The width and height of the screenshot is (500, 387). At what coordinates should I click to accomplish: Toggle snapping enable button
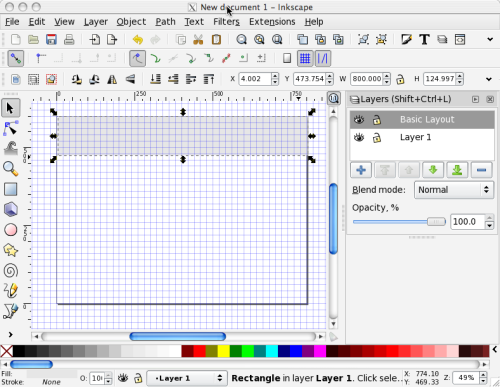[x=16, y=59]
